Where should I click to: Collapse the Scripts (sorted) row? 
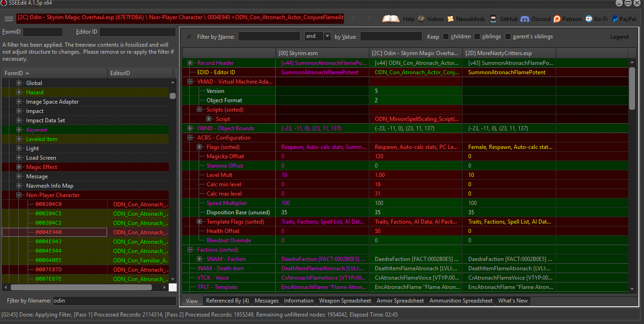pos(200,110)
